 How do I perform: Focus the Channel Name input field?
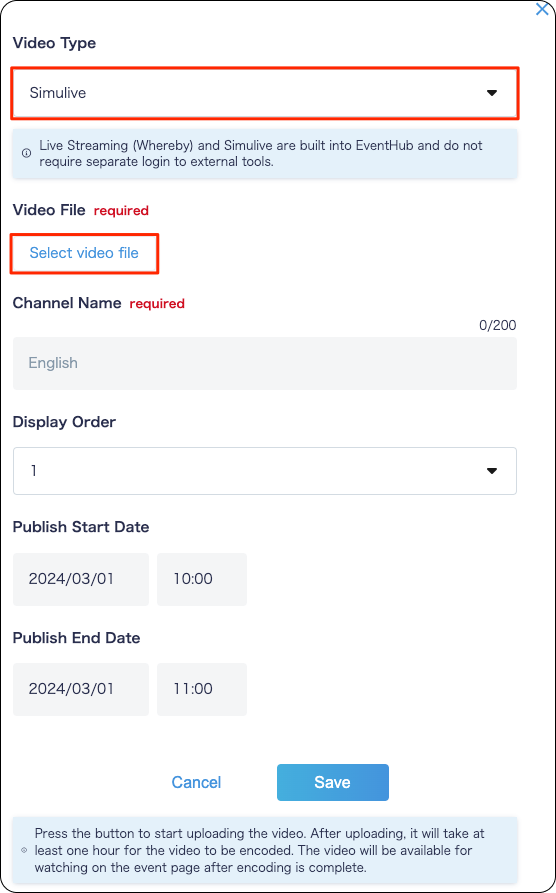265,363
